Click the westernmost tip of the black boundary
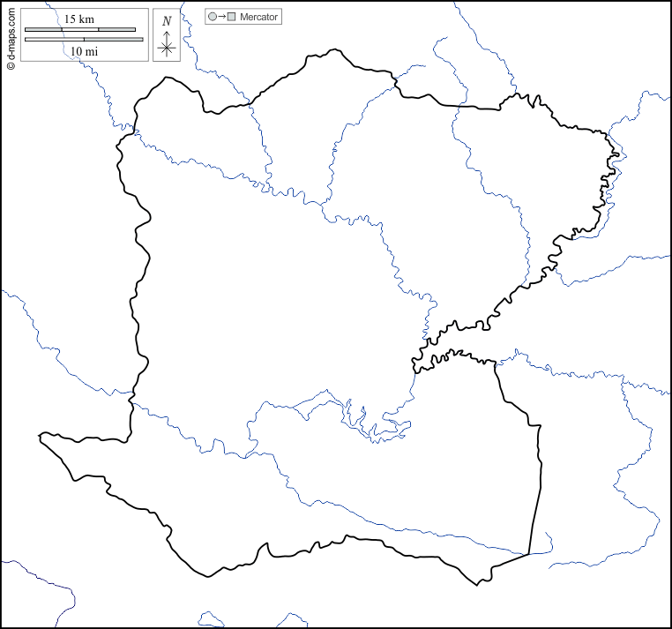672x629 pixels. click(41, 436)
